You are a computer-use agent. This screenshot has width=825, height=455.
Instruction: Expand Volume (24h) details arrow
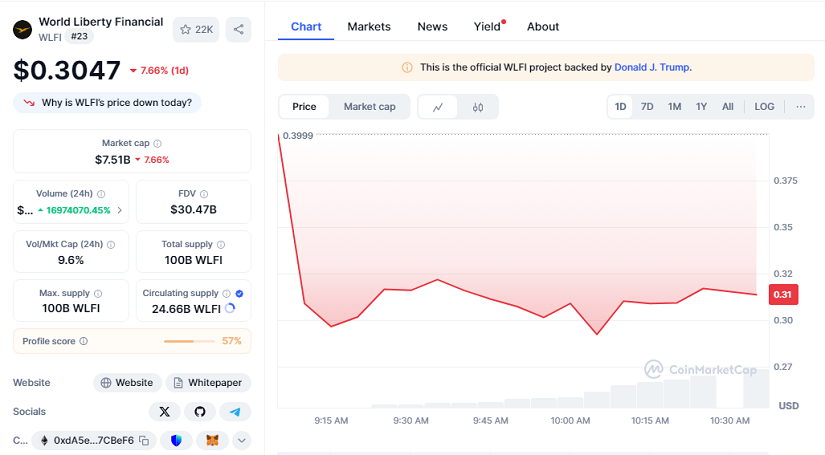click(x=119, y=210)
